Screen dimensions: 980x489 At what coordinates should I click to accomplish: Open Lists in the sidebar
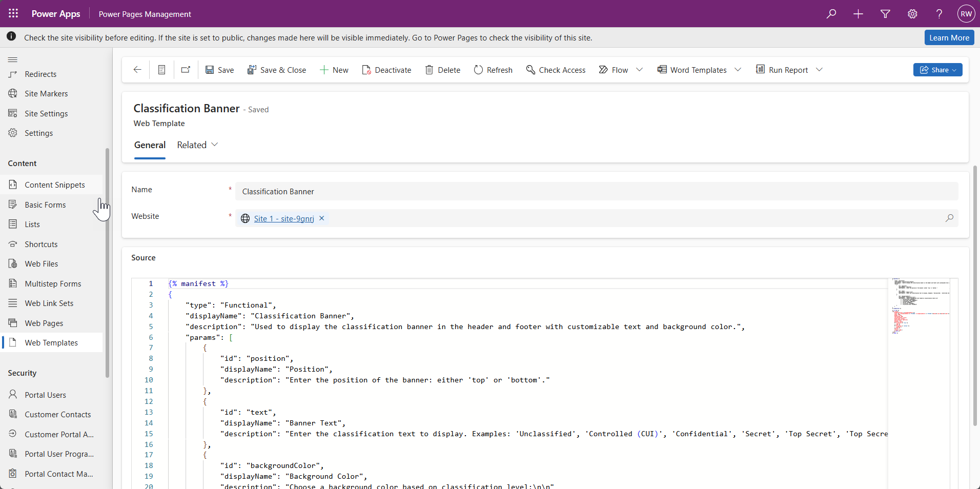[51, 224]
